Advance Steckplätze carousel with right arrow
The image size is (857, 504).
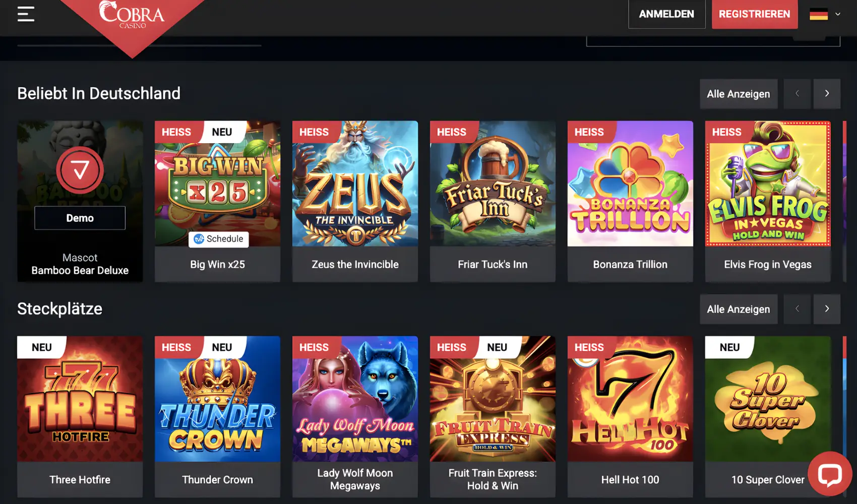click(827, 309)
